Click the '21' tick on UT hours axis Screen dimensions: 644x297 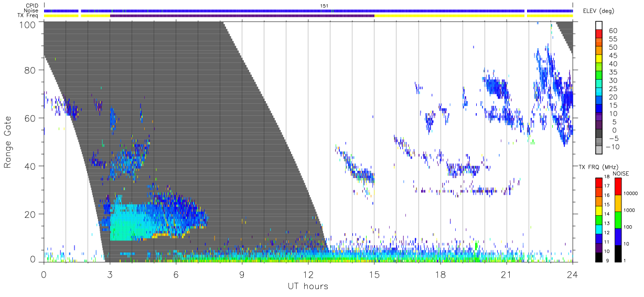(506, 274)
